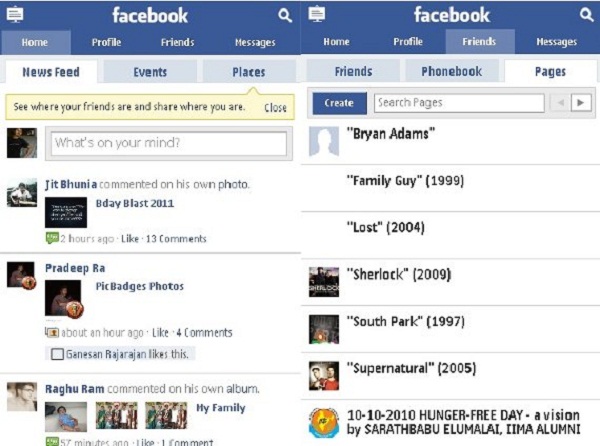
Task: Click the like icon beside Ganesan Rajarajan
Action: (57, 354)
